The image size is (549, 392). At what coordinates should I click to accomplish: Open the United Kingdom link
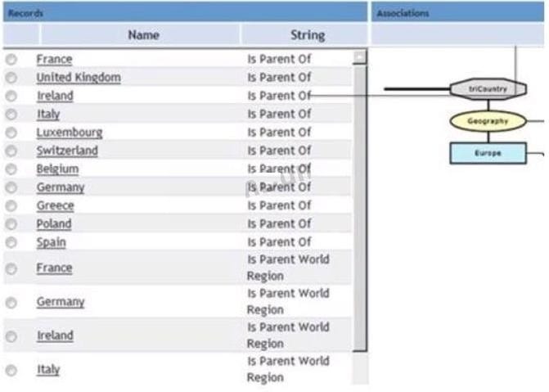coord(78,78)
